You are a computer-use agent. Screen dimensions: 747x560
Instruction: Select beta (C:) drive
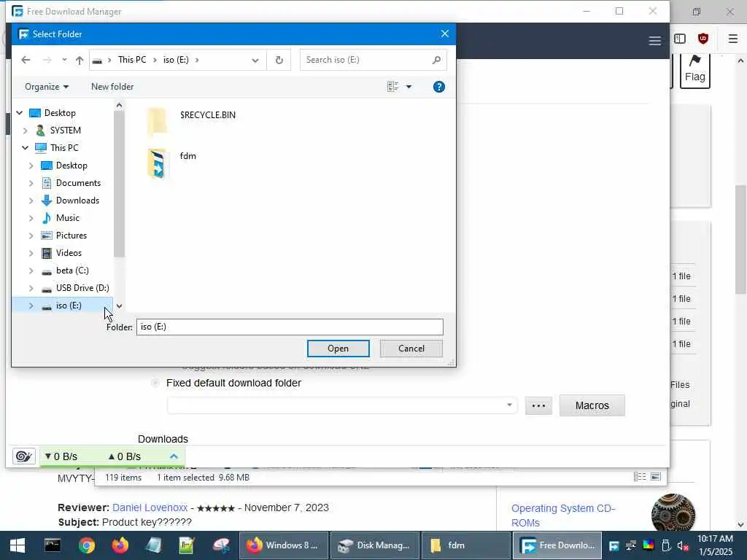tap(72, 271)
